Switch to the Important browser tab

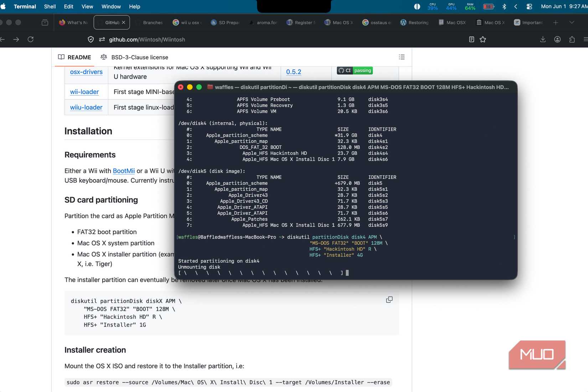[528, 22]
